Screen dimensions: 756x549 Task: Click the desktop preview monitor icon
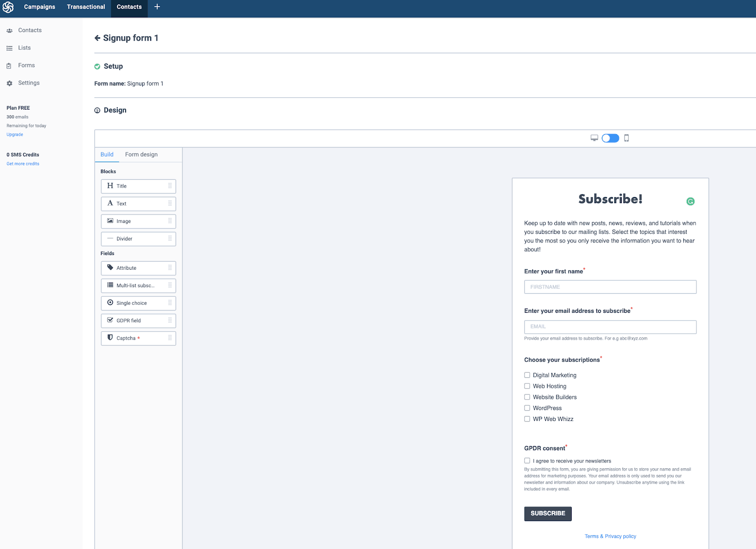(x=594, y=138)
